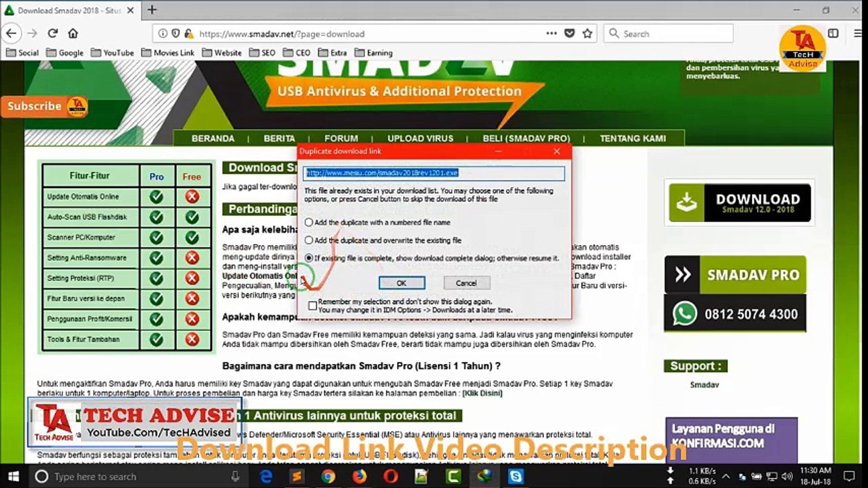This screenshot has width=868, height=488.
Task: Enable remember my selection checkbox
Action: (x=312, y=305)
